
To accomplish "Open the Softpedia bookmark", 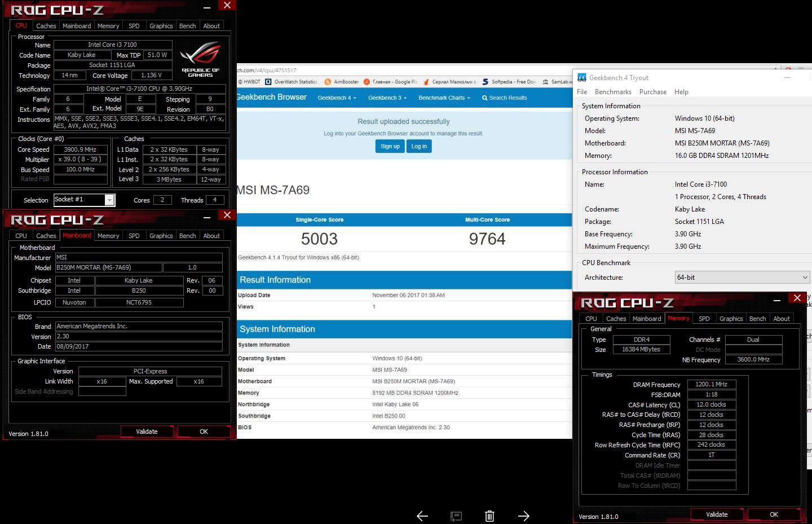I will 509,82.
